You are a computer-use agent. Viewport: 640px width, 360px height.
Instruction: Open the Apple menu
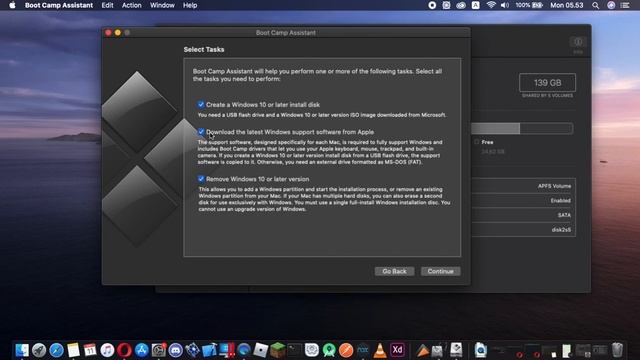[x=12, y=5]
